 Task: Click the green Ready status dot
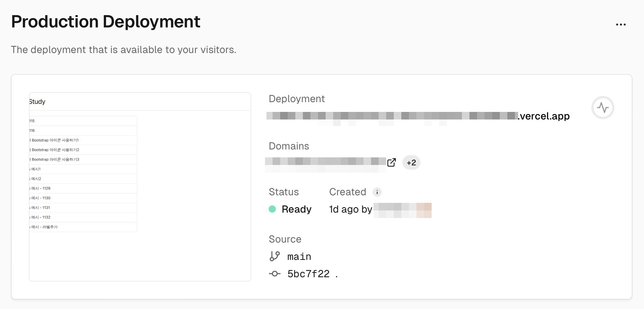pos(272,209)
